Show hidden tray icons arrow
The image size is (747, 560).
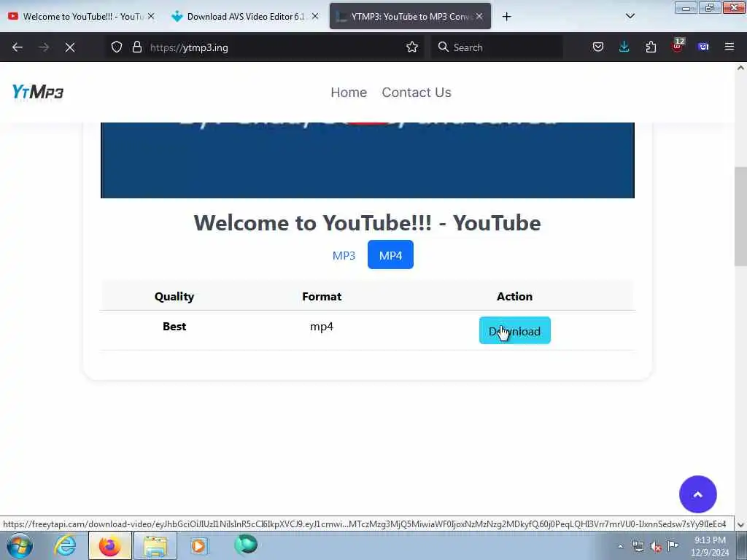pos(620,546)
